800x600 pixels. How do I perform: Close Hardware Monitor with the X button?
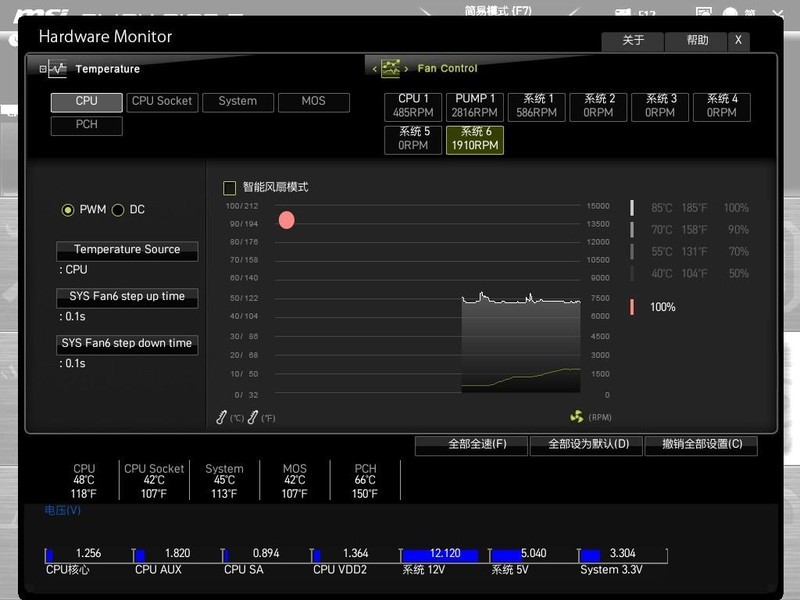click(738, 41)
